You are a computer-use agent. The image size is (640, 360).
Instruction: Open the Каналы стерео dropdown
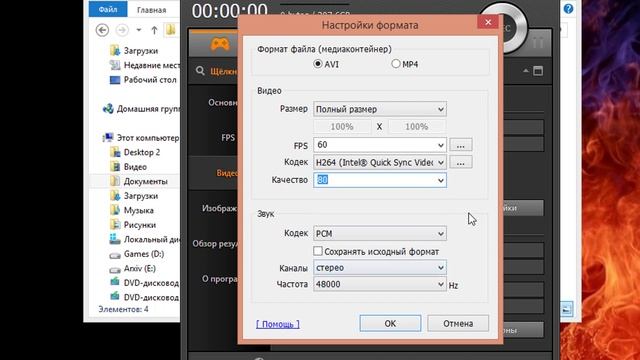tap(380, 267)
